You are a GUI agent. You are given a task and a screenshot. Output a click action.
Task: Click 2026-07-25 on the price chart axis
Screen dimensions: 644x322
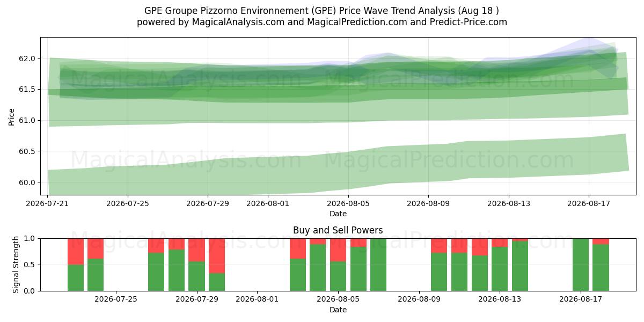[x=128, y=203]
